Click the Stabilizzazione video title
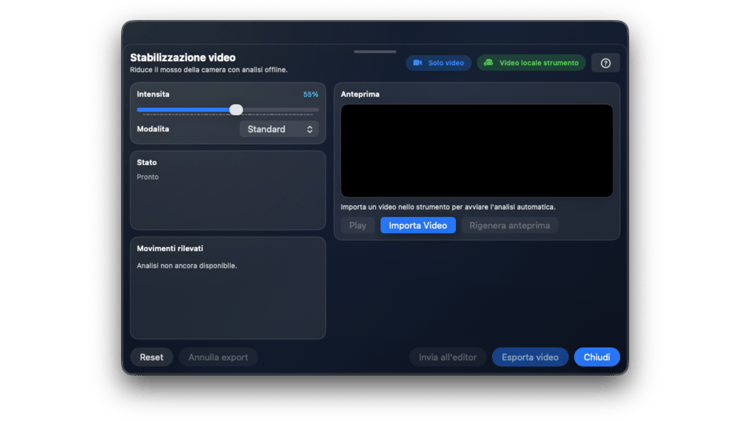 coord(183,57)
